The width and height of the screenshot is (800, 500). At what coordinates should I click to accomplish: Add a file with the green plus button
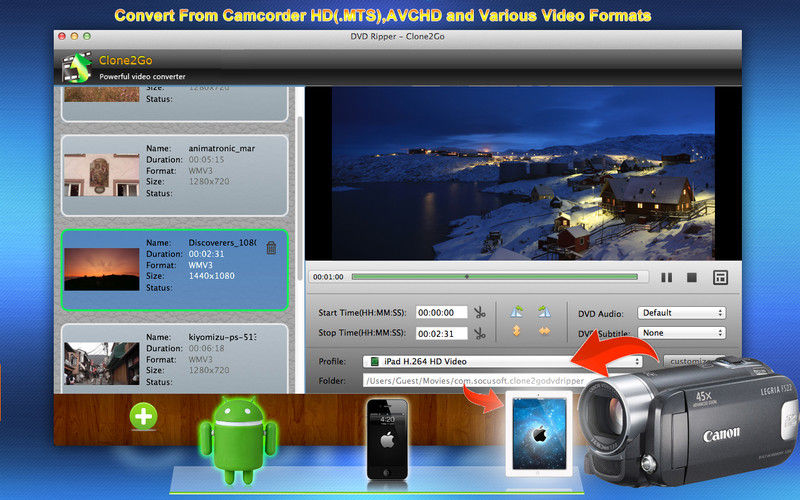tap(143, 416)
